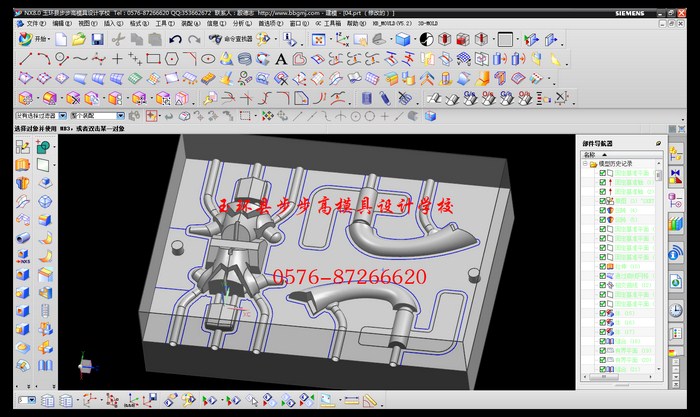Toggle the first checkbox under 模型历史记录

tap(602, 174)
